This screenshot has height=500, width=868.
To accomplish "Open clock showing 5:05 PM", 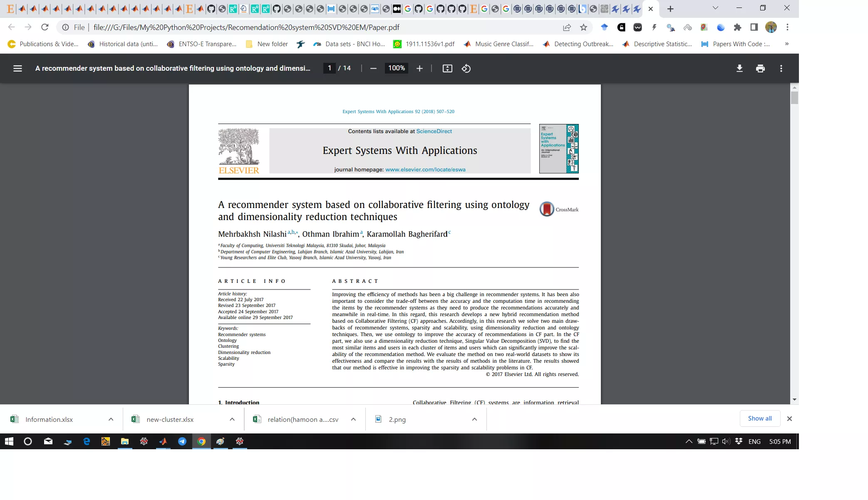I will tap(780, 441).
